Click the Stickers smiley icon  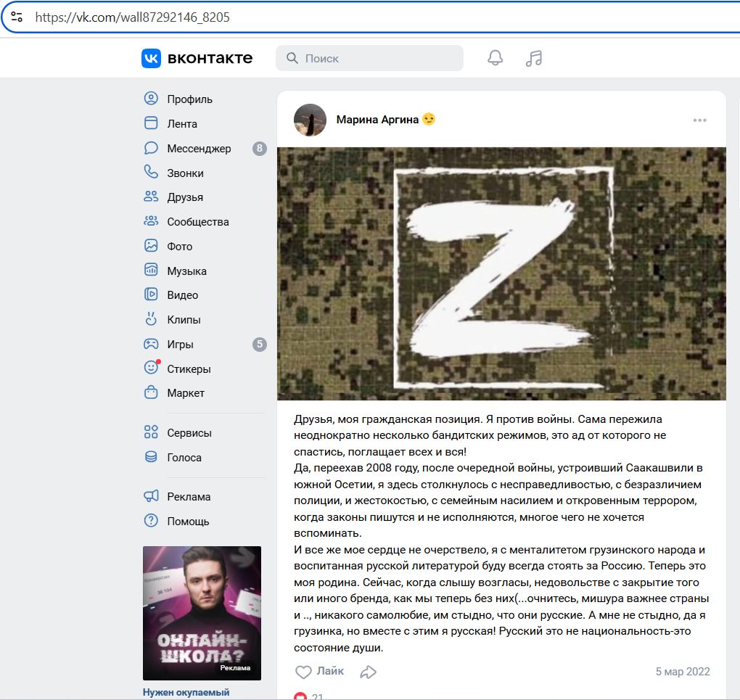pyautogui.click(x=151, y=368)
